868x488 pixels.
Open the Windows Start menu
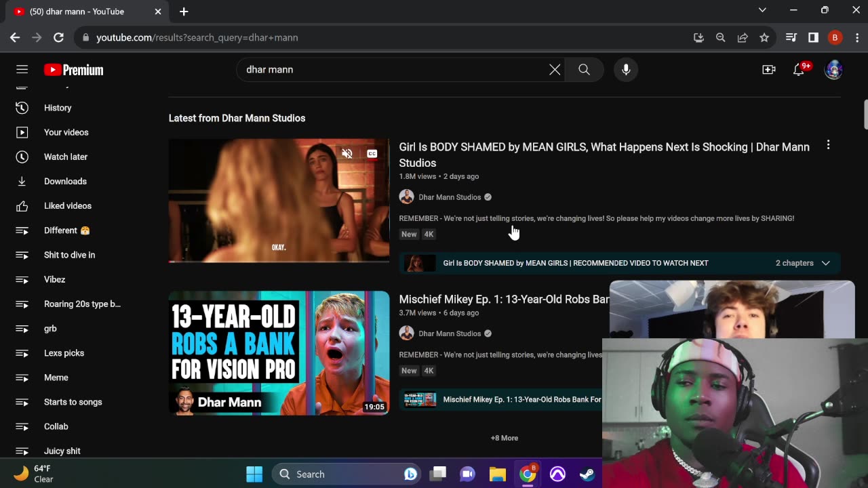tap(254, 474)
